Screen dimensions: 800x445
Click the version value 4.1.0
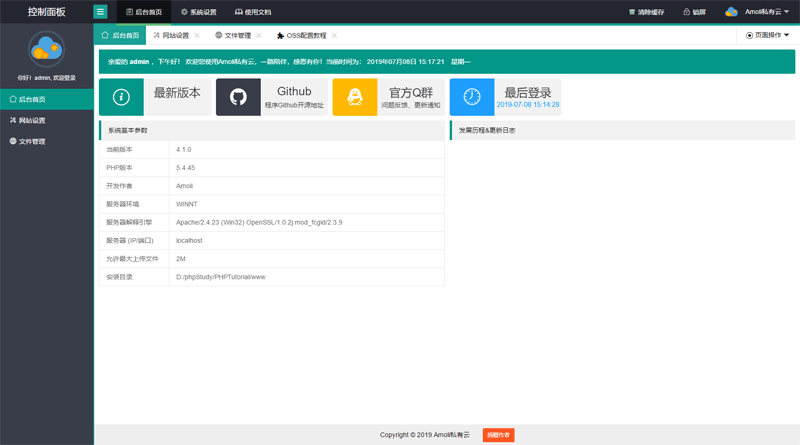tap(184, 150)
